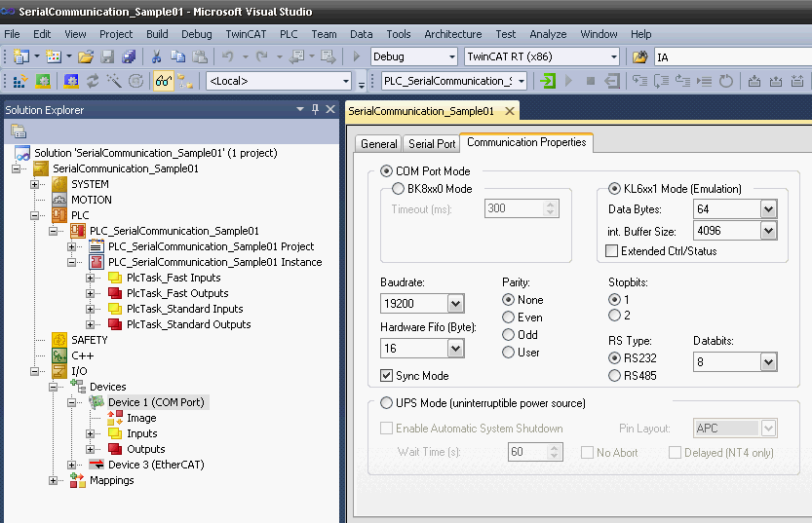This screenshot has height=523, width=812.
Task: Expand the SYSTEM tree node
Action: pos(35,184)
